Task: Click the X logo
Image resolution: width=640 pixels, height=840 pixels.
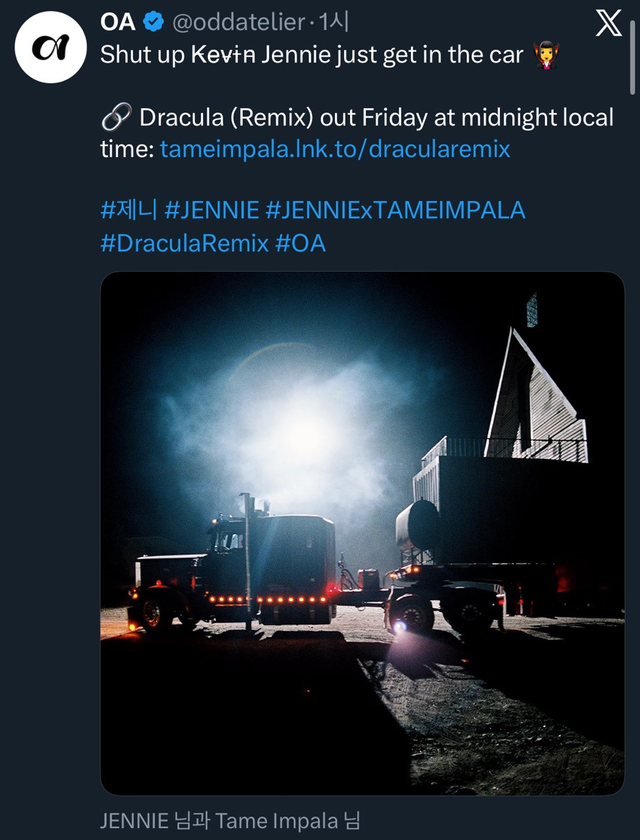Action: tap(609, 24)
